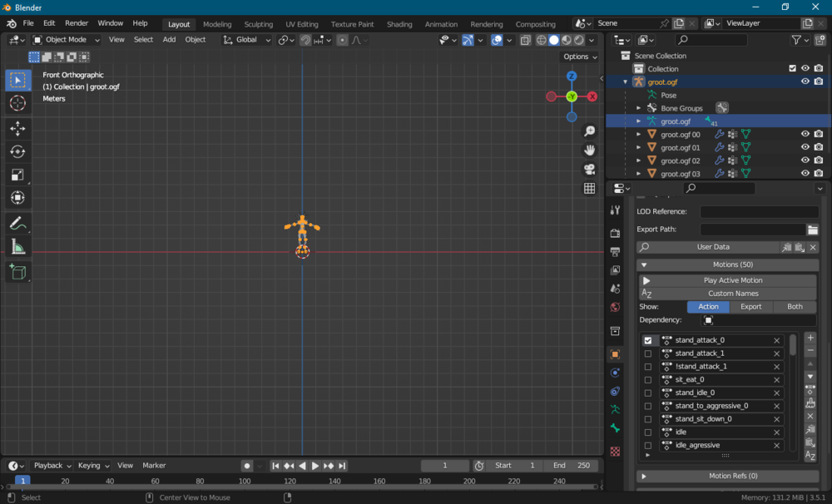Activate the Rotate tool
Screen dimensions: 832x504
point(17,151)
